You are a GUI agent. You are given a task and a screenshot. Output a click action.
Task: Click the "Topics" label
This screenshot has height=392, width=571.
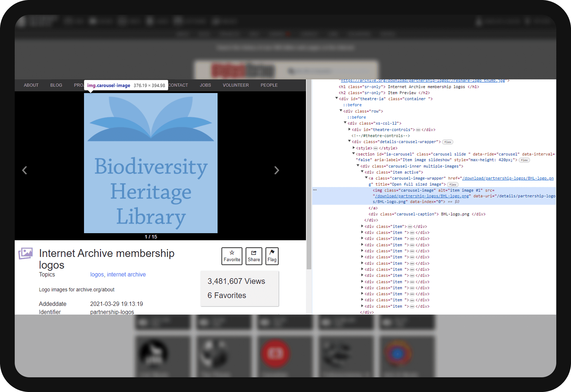(x=47, y=275)
